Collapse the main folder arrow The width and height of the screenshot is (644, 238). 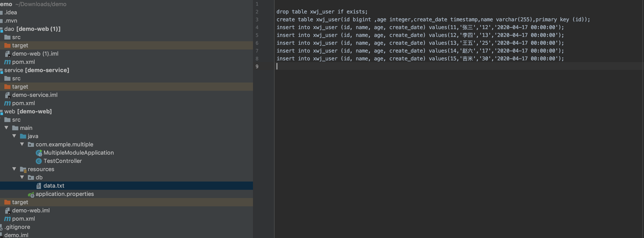pos(7,128)
